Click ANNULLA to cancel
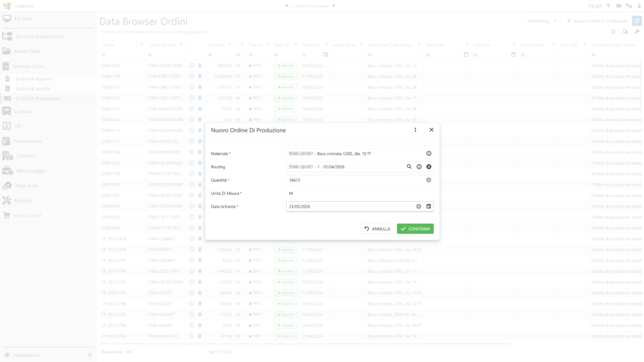The width and height of the screenshot is (644, 362). point(377,229)
